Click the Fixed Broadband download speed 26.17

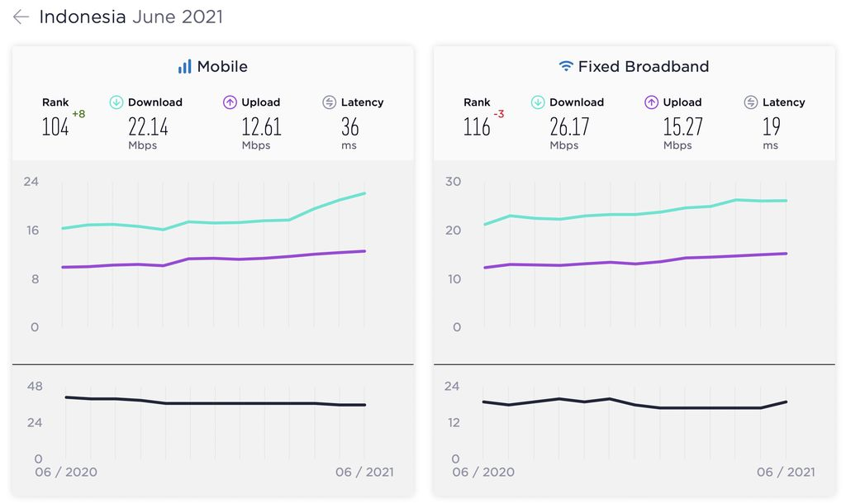(569, 126)
